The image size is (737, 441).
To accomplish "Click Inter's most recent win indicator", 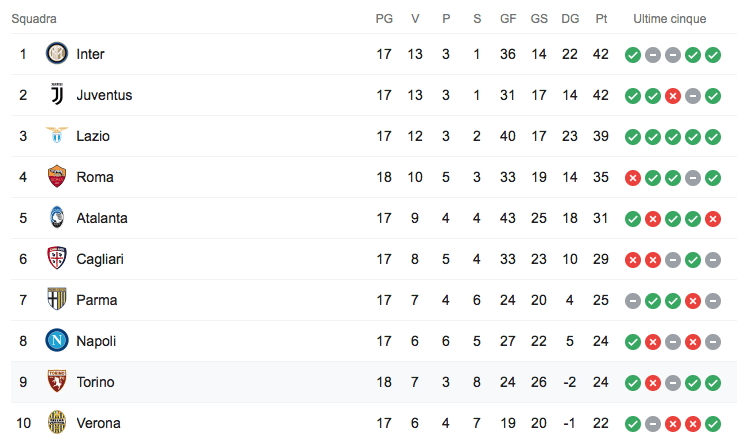I will point(712,55).
